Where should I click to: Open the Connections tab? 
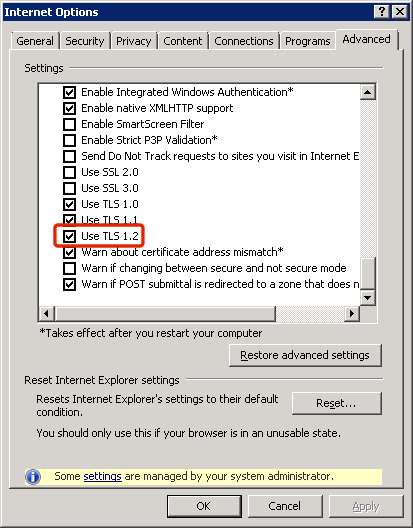pos(244,41)
